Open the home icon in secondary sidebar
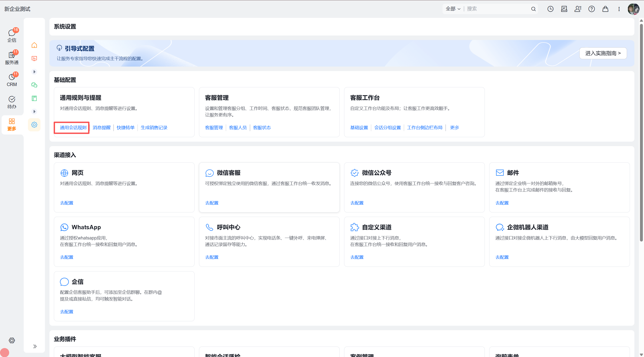This screenshot has width=644, height=357. [x=34, y=45]
